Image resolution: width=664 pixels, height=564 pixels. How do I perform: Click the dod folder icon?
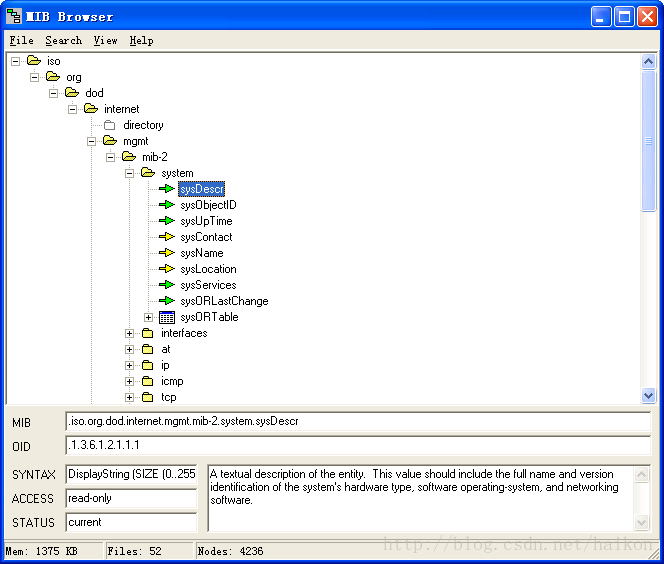(x=72, y=92)
